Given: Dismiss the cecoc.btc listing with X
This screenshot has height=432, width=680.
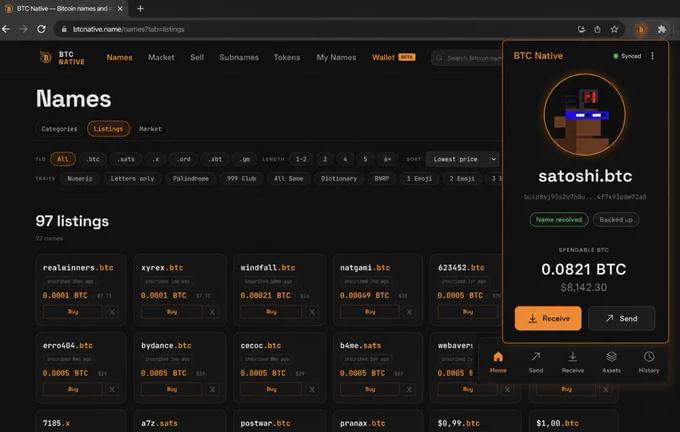Looking at the screenshot, I should pos(312,389).
